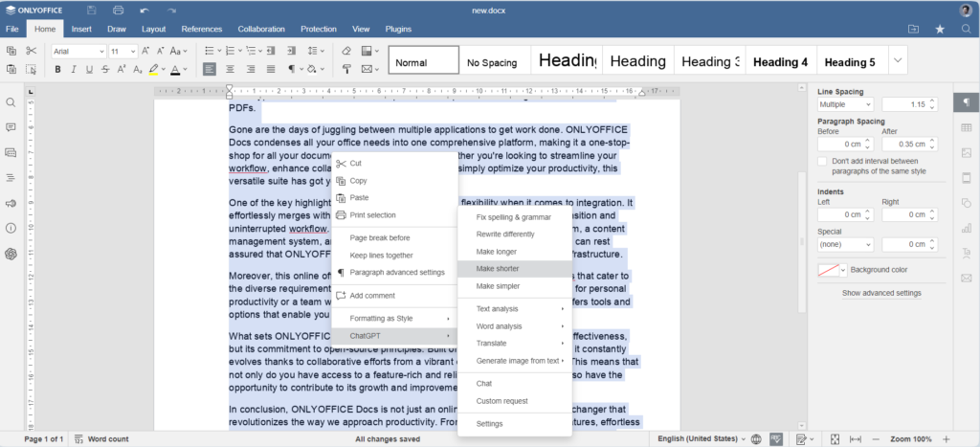Toggle bold formatting
Image resolution: width=980 pixels, height=447 pixels.
coord(57,69)
